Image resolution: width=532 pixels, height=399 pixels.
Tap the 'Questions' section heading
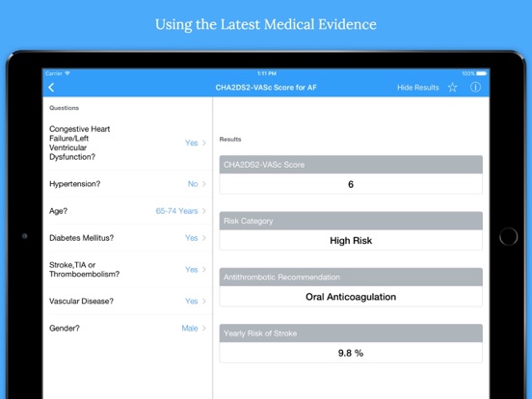[64, 108]
